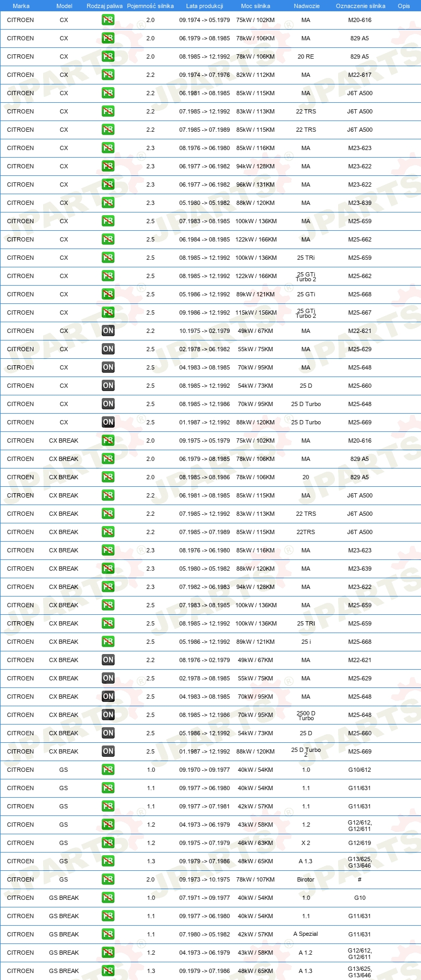Screen dimensions: 421x980
Task: Click the 09.1973 -> 10.1975 production years cell
Action: [x=205, y=879]
